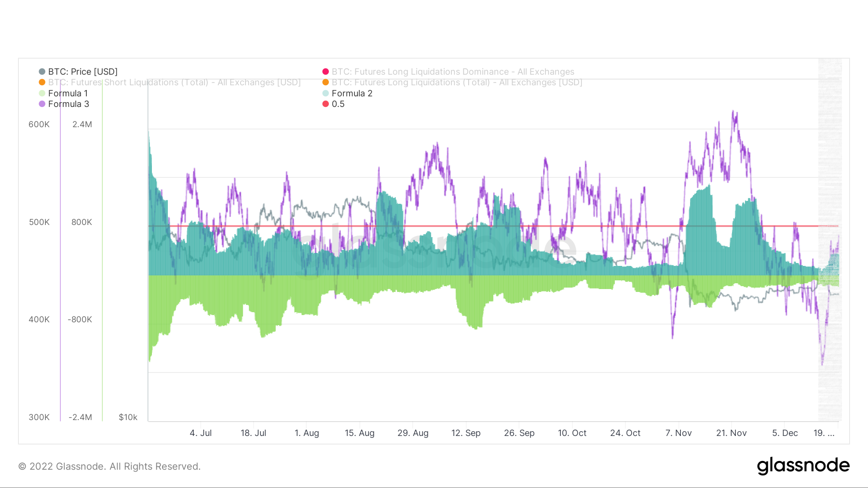Click the '10. Oct' x-axis label
The width and height of the screenshot is (868, 488).
[x=572, y=433]
